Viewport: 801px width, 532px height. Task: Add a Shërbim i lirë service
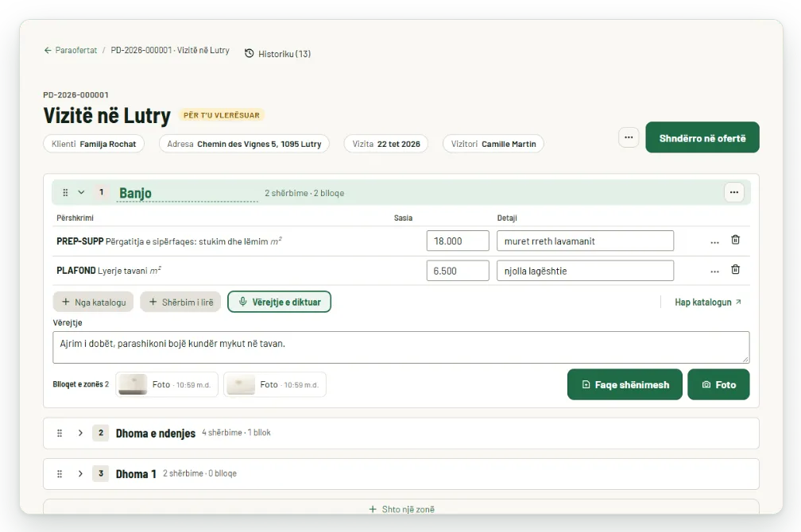coord(181,303)
